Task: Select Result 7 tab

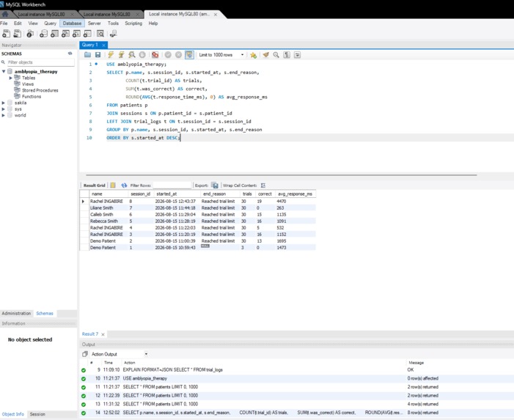Action: coord(89,334)
